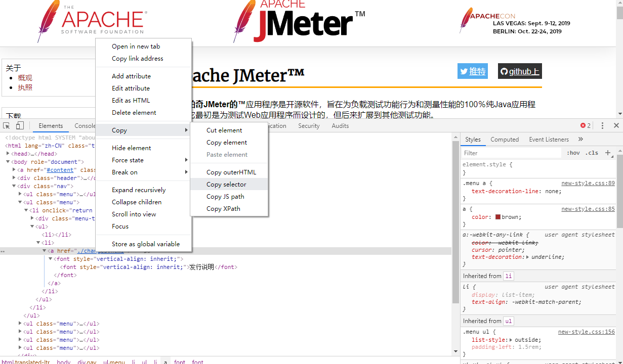Screen dimensions: 623x364
Task: Open the GitHub link icon
Action: (x=519, y=71)
